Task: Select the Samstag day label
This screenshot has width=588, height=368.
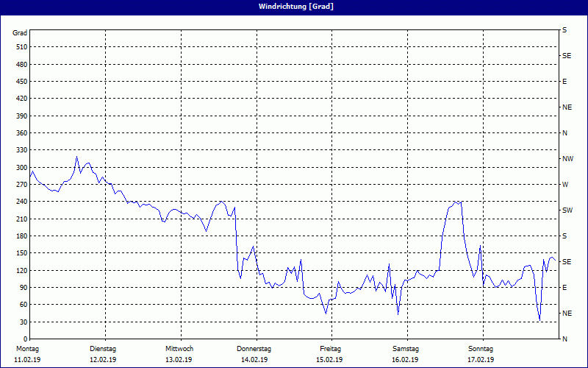Action: [x=406, y=349]
